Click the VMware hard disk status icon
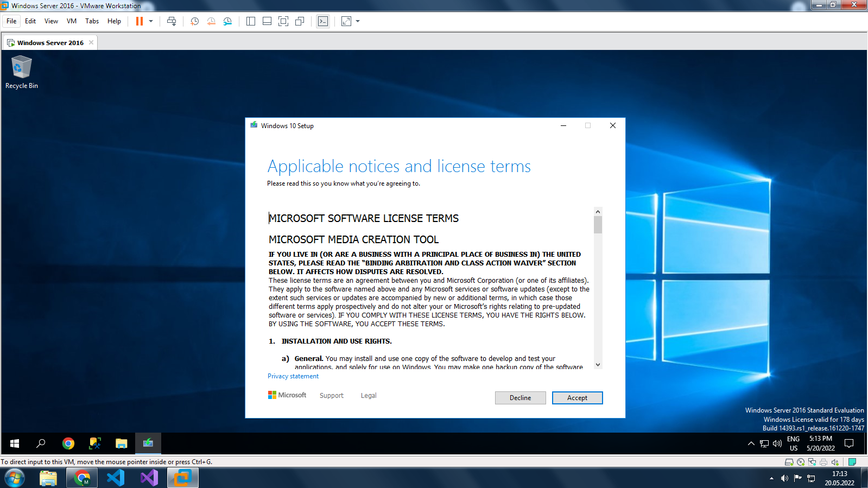Viewport: 868px width, 488px height. pos(789,462)
